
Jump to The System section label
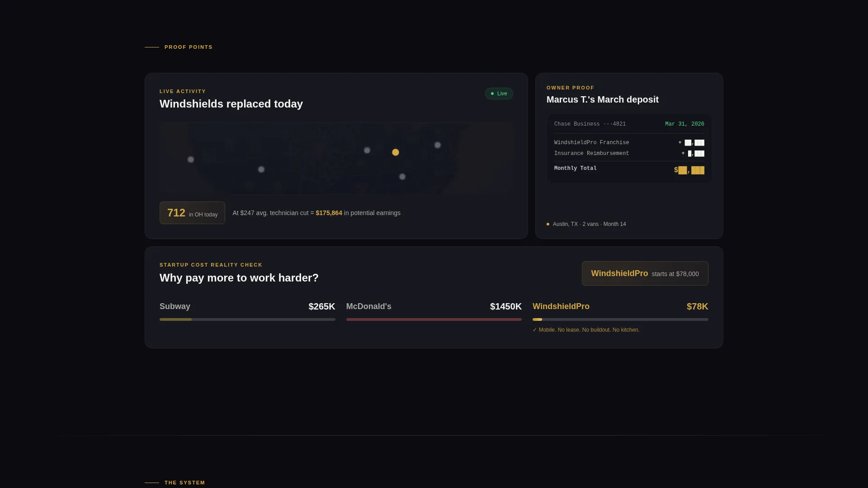[x=185, y=483]
